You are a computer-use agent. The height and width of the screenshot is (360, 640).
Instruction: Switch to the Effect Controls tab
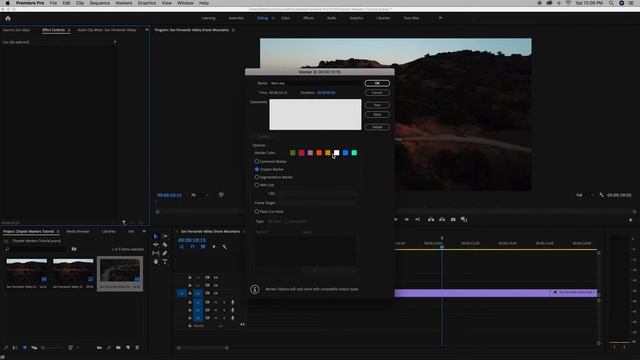click(x=53, y=30)
